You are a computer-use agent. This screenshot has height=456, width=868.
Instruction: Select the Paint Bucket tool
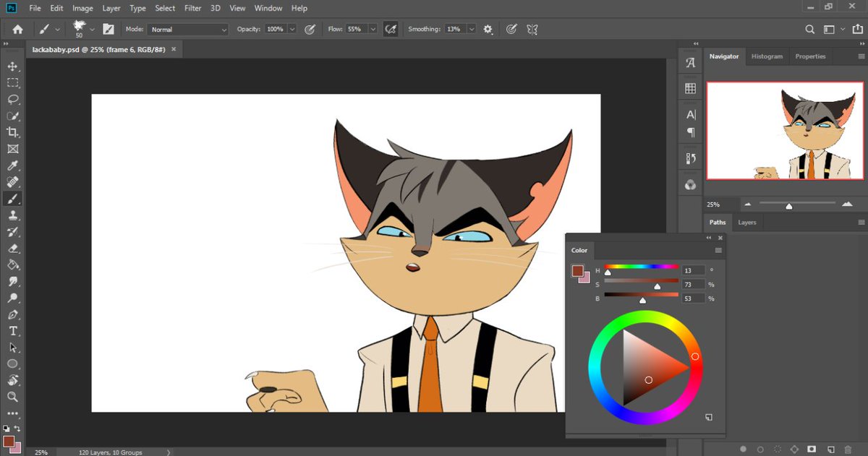[x=12, y=264]
